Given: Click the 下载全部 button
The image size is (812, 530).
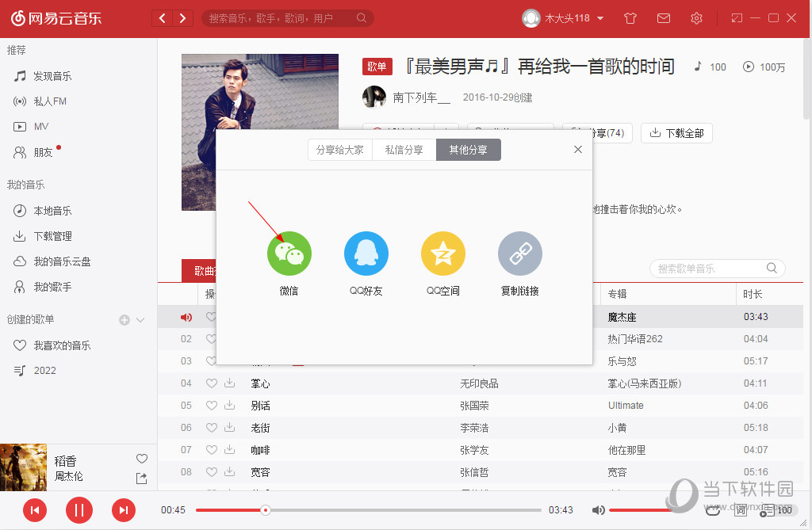Looking at the screenshot, I should tap(676, 133).
